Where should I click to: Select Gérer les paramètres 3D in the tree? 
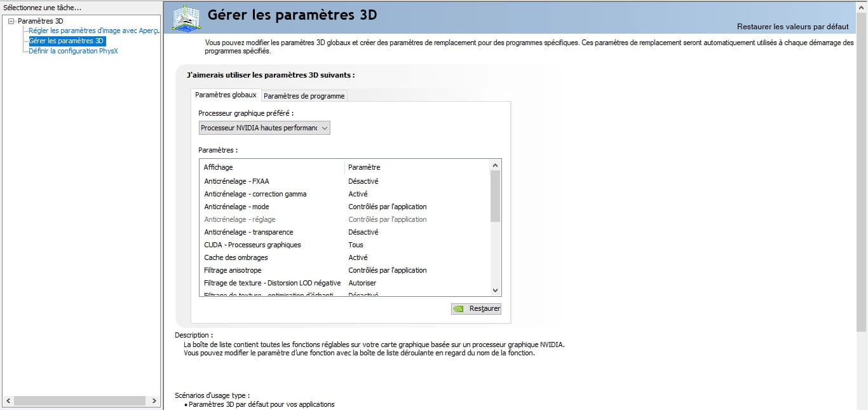tap(67, 41)
